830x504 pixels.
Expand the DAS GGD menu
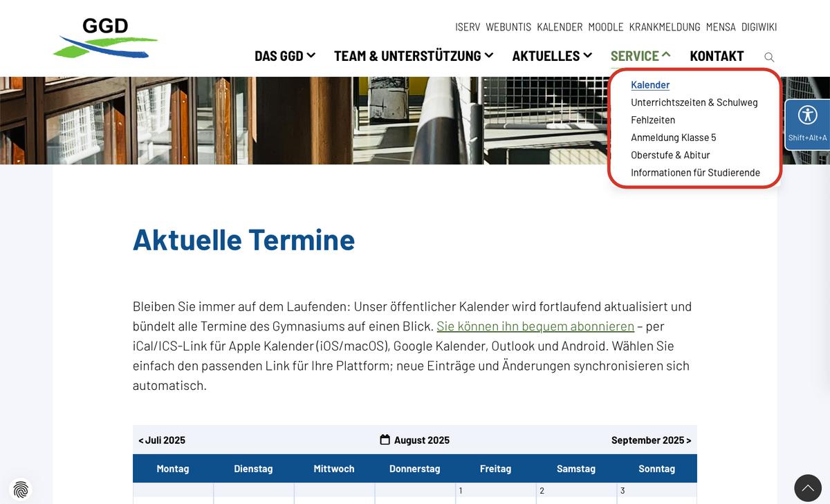coord(284,56)
